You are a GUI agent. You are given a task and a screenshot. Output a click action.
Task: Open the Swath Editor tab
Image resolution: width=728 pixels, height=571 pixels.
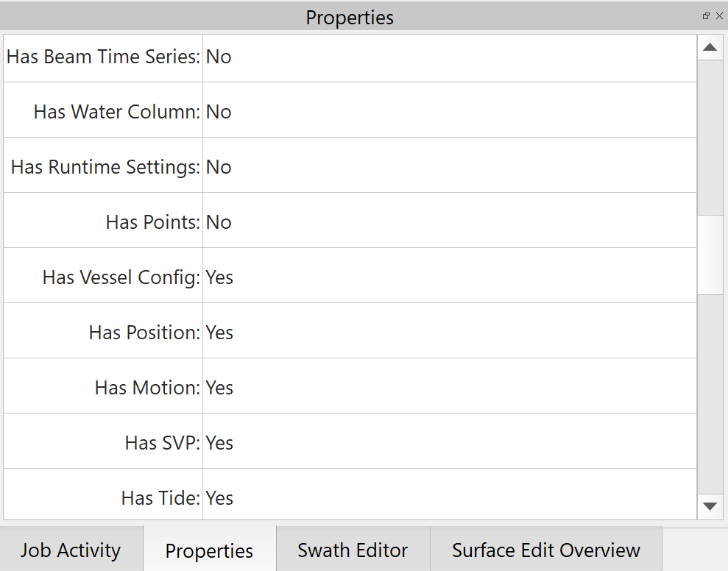click(x=353, y=550)
